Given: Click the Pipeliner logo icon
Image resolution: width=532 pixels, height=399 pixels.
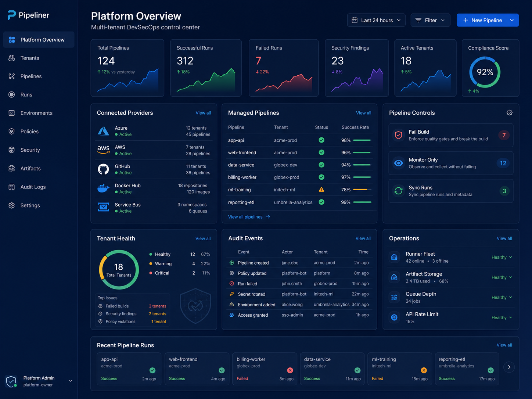Looking at the screenshot, I should 12,15.
